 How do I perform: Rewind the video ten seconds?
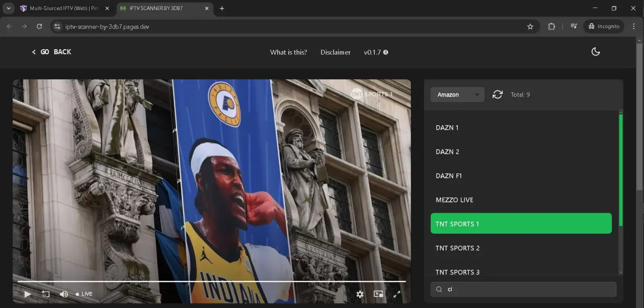(x=45, y=294)
